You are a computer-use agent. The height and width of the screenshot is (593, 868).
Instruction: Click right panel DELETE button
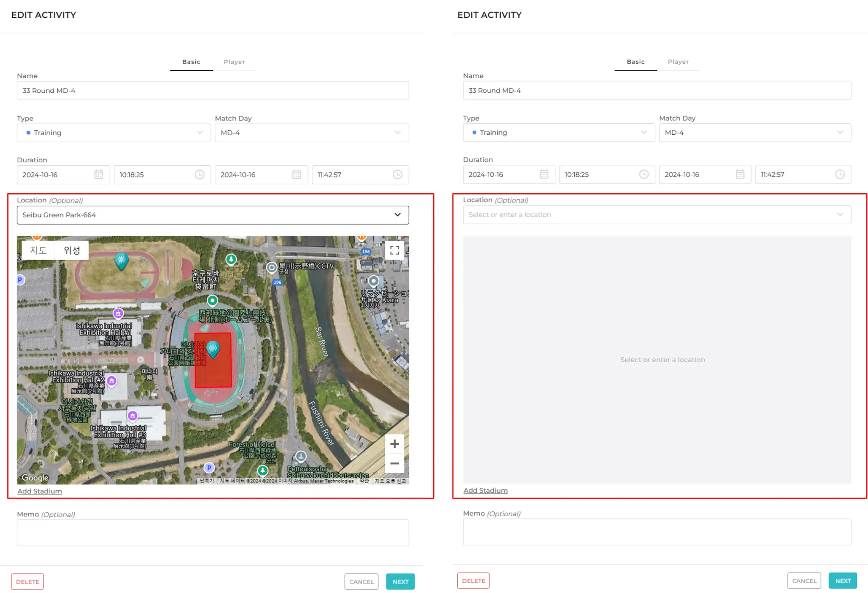pyautogui.click(x=473, y=581)
